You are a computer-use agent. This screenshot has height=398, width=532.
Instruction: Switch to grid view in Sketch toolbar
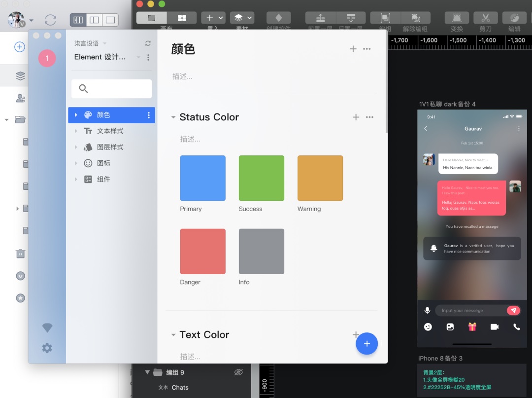(x=182, y=18)
